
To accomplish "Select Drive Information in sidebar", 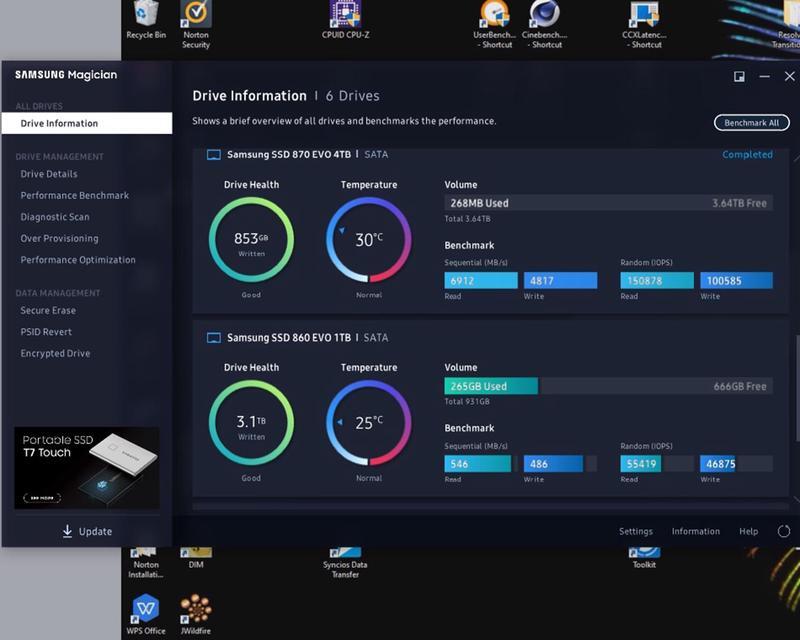I will coord(87,124).
